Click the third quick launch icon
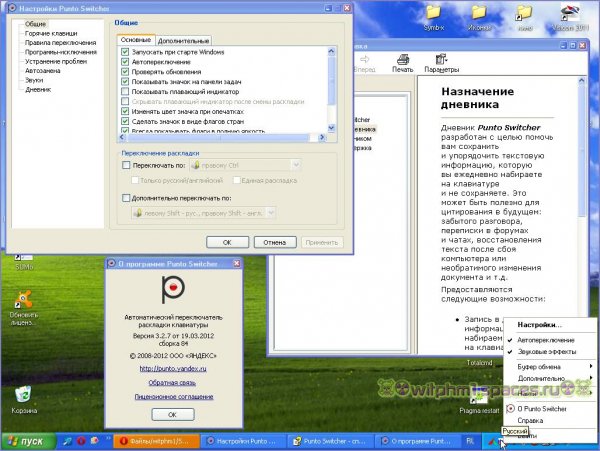The height and width of the screenshot is (451, 600). pos(94,441)
